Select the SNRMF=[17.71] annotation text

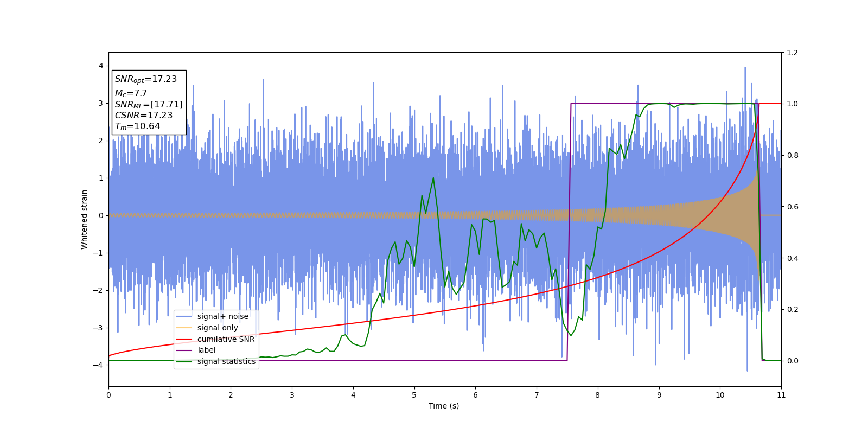[149, 105]
